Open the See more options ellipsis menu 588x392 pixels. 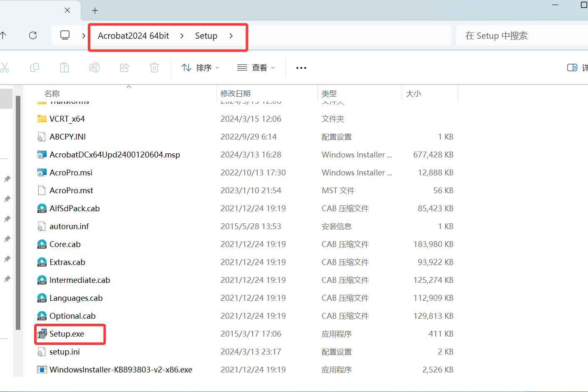pos(301,67)
